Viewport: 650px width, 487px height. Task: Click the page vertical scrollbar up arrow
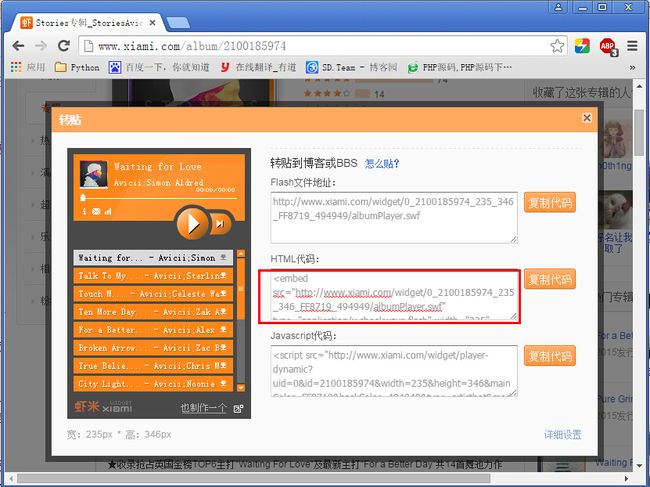(640, 86)
